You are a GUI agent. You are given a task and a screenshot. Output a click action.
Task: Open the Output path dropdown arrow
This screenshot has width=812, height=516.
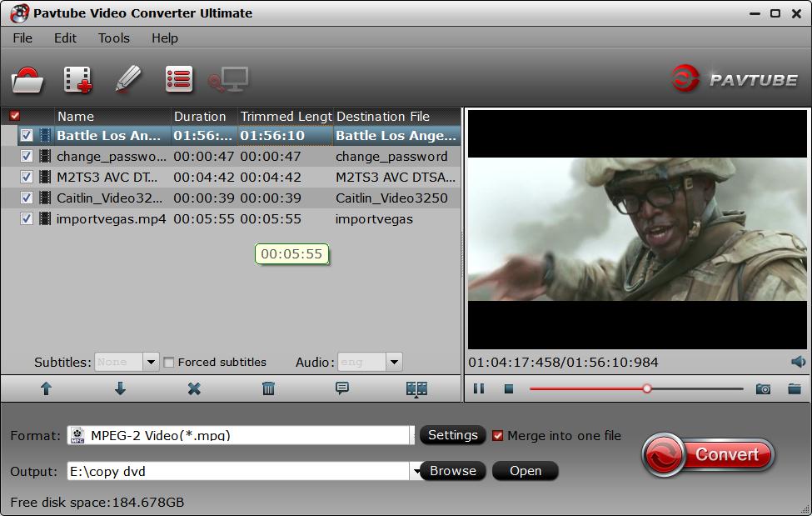[x=416, y=471]
